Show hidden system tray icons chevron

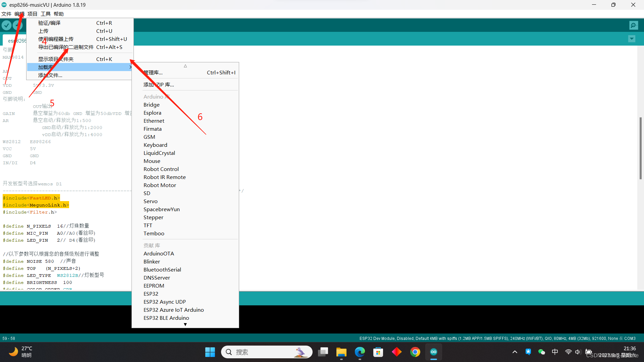tap(515, 352)
